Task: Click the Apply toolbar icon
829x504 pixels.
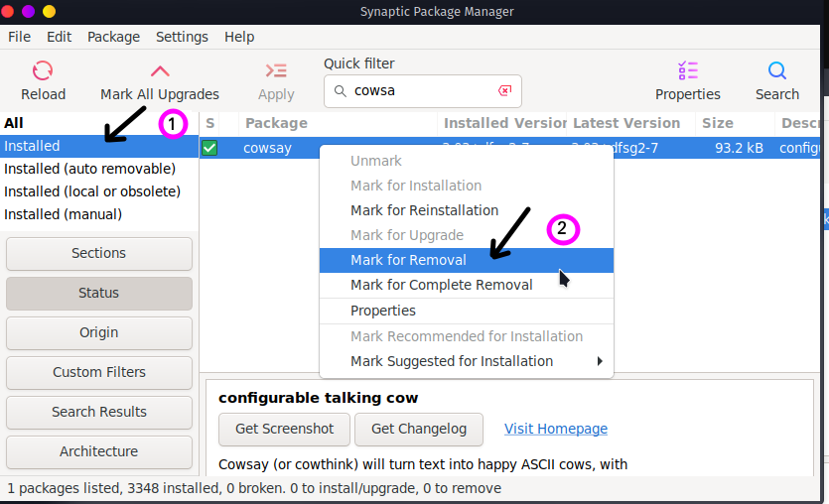Action: pos(276,70)
